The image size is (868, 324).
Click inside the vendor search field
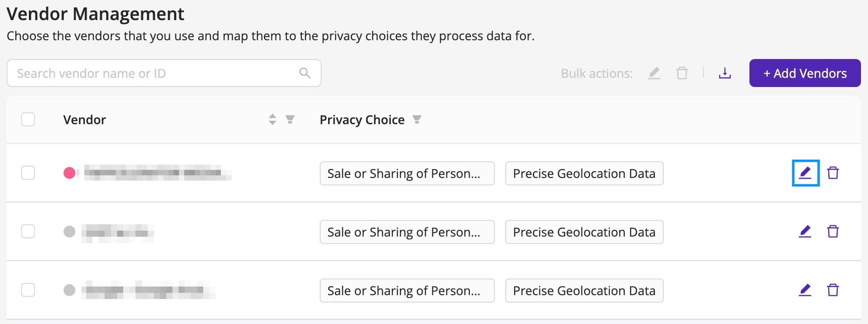tap(131, 73)
